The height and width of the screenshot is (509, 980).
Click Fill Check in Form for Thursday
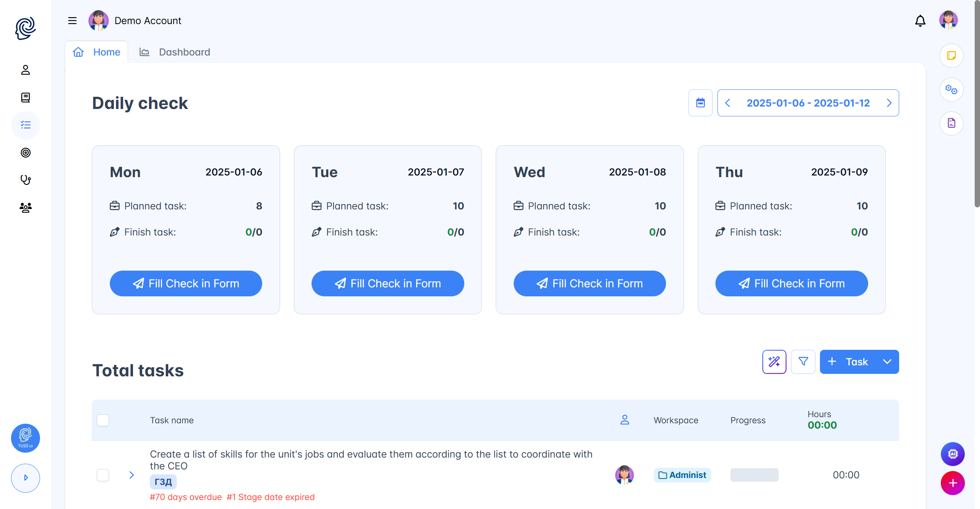791,283
